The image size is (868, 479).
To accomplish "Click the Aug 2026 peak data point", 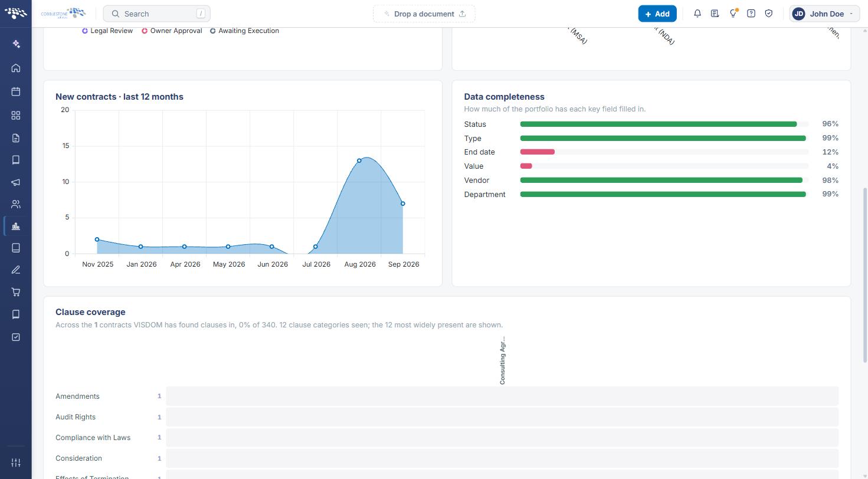I will [x=359, y=160].
